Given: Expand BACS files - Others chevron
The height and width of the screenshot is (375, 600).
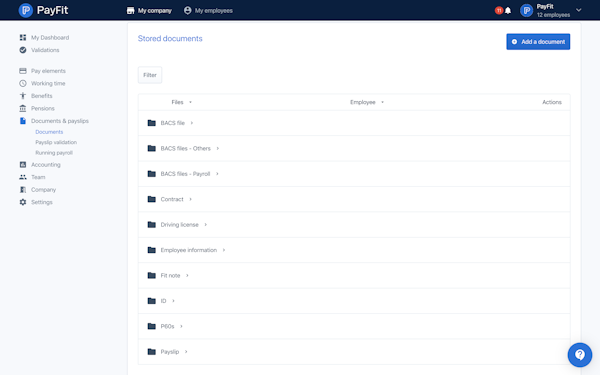Looking at the screenshot, I should pos(218,148).
